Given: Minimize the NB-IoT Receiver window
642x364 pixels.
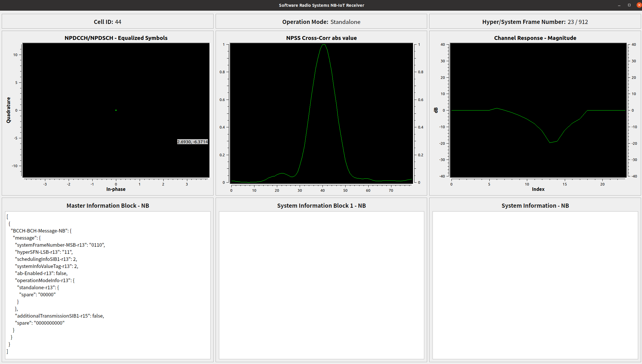Looking at the screenshot, I should [619, 5].
